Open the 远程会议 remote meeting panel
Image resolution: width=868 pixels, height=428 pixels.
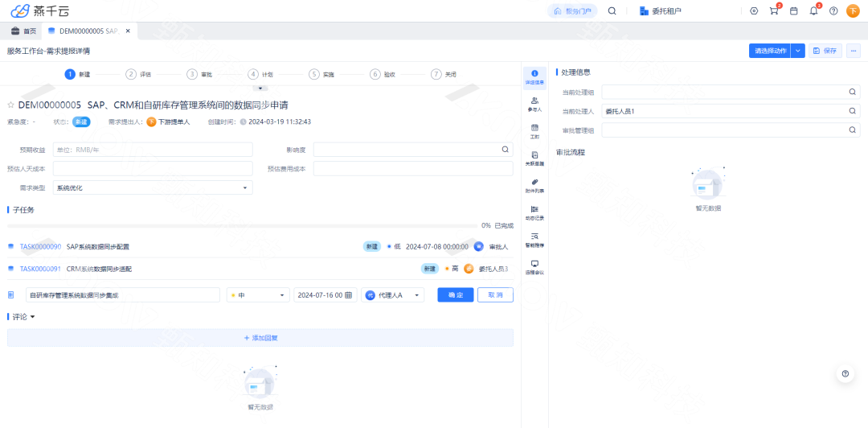tap(534, 267)
